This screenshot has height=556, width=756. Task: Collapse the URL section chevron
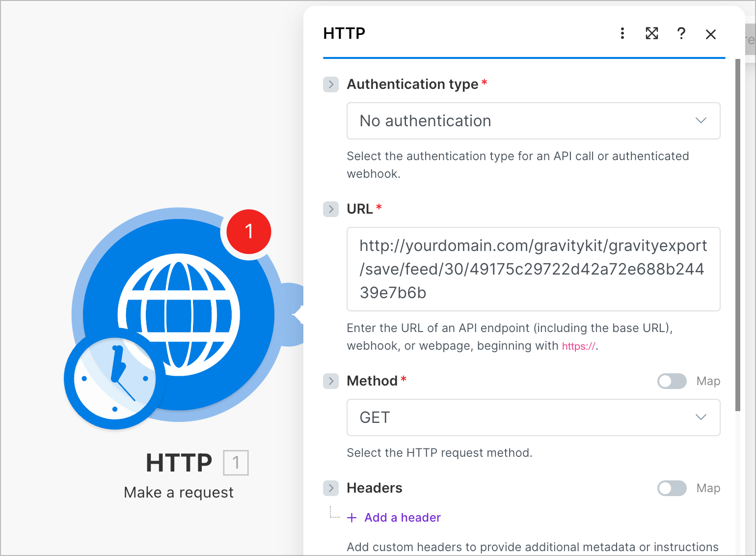(x=331, y=209)
